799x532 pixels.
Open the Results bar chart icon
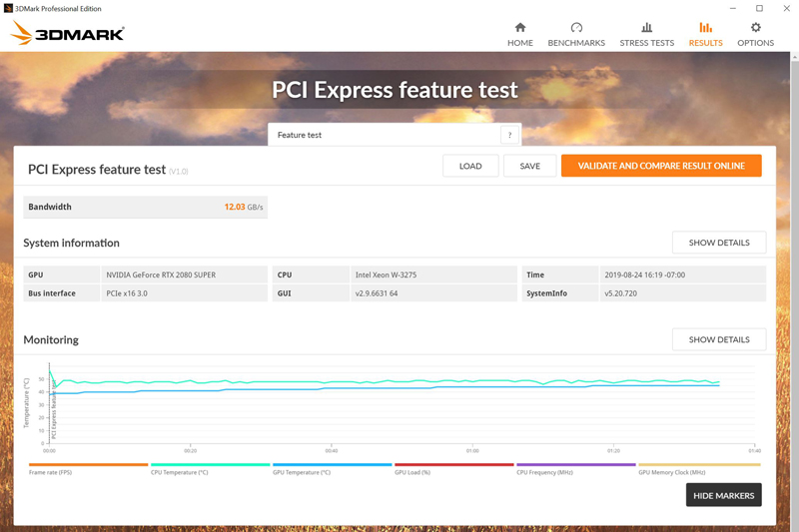pos(705,28)
